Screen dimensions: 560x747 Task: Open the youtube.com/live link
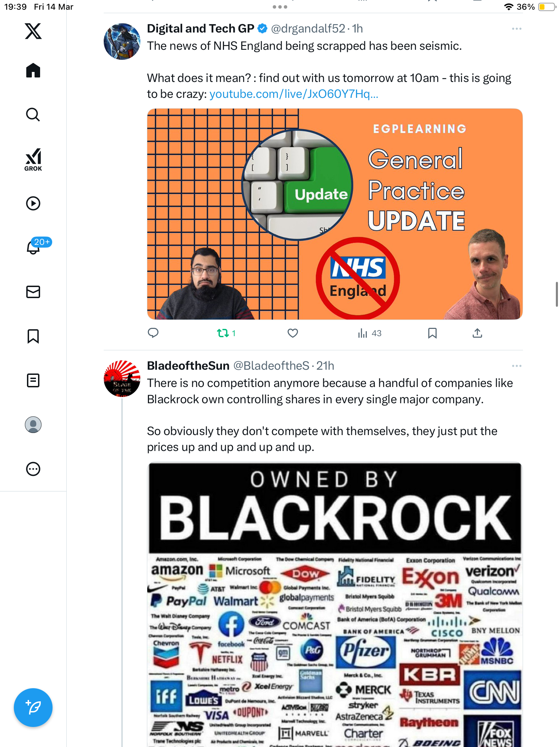(294, 94)
